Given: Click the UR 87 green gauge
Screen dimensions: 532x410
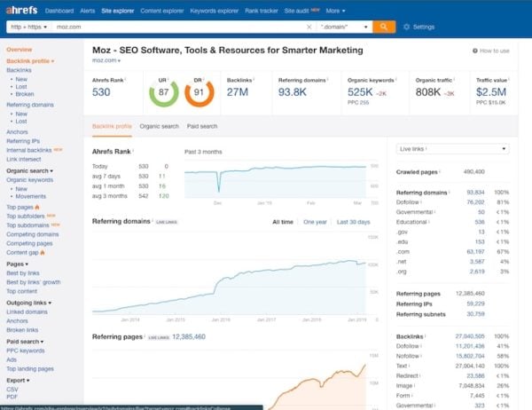Looking at the screenshot, I should pyautogui.click(x=164, y=92).
